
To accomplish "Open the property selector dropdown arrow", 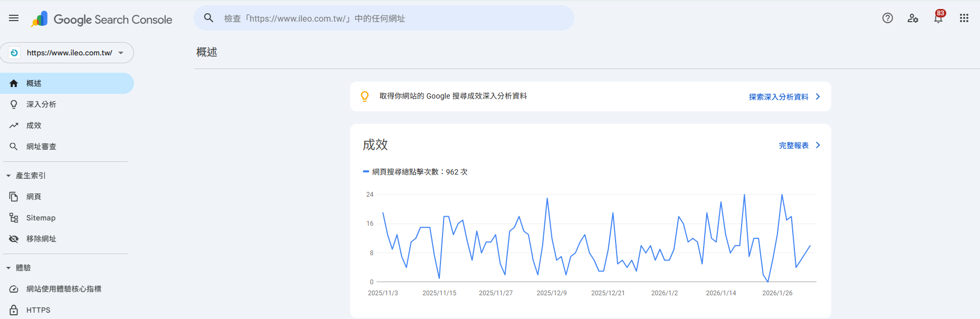I will tap(121, 53).
